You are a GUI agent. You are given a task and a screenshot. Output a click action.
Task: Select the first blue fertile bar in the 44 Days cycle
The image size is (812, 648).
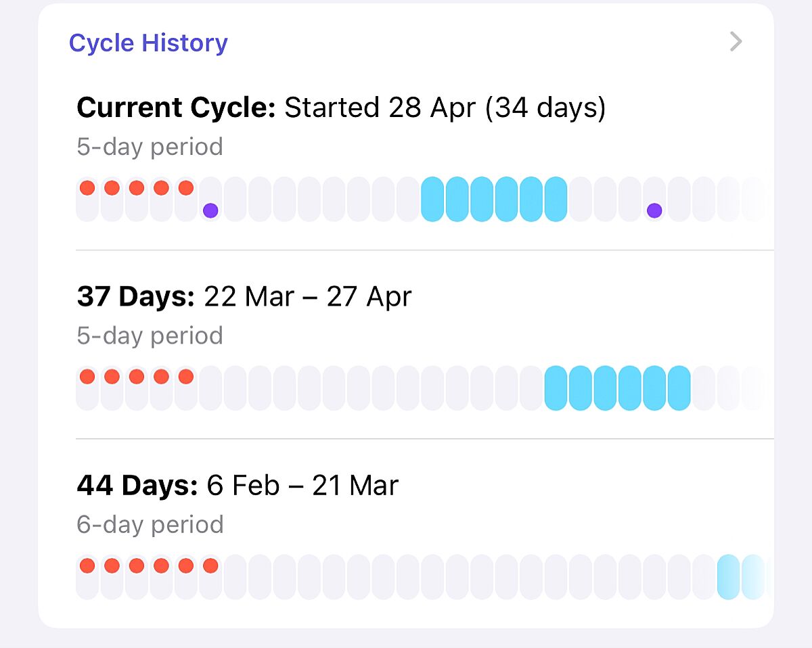[728, 576]
